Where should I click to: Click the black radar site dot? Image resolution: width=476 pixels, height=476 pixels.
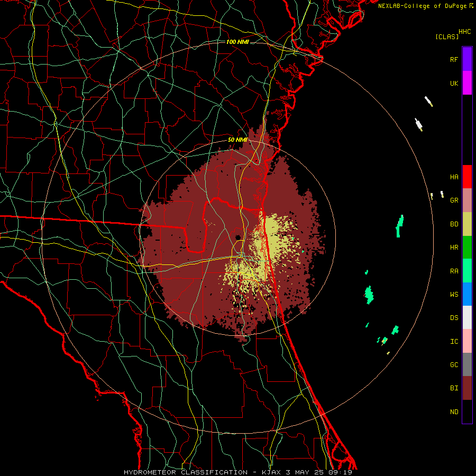(x=237, y=237)
